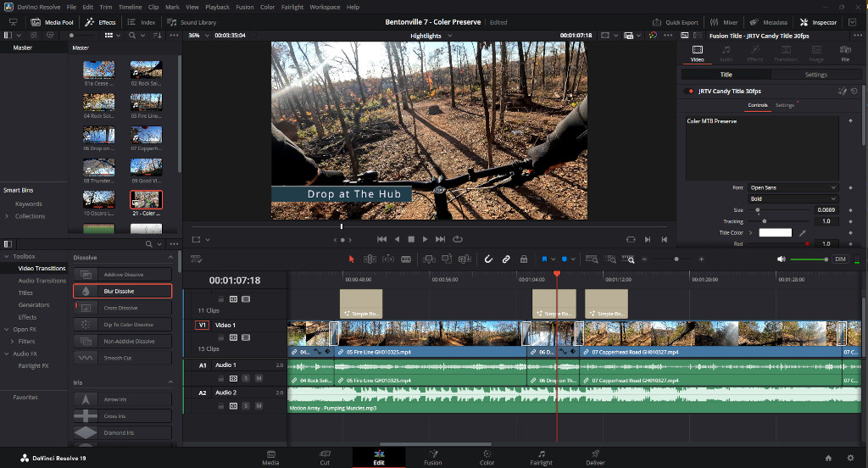Select the Blur Dissolve transition
The image size is (868, 468).
point(123,291)
